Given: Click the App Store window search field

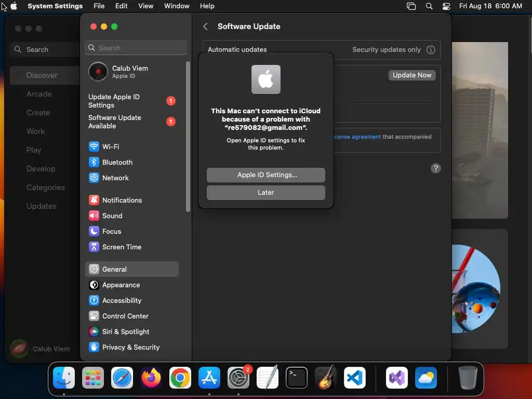Looking at the screenshot, I should [45, 49].
